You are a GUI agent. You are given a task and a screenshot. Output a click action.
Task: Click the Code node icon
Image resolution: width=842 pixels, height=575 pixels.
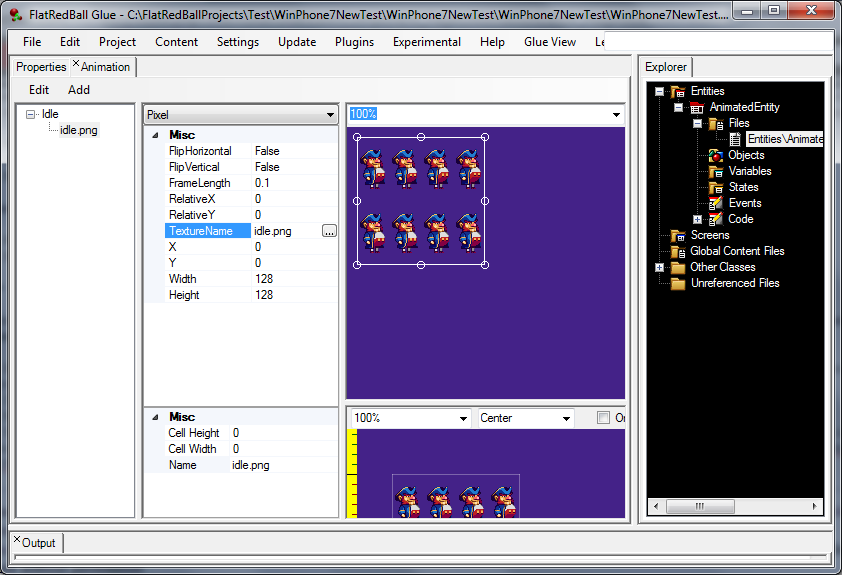tap(715, 219)
